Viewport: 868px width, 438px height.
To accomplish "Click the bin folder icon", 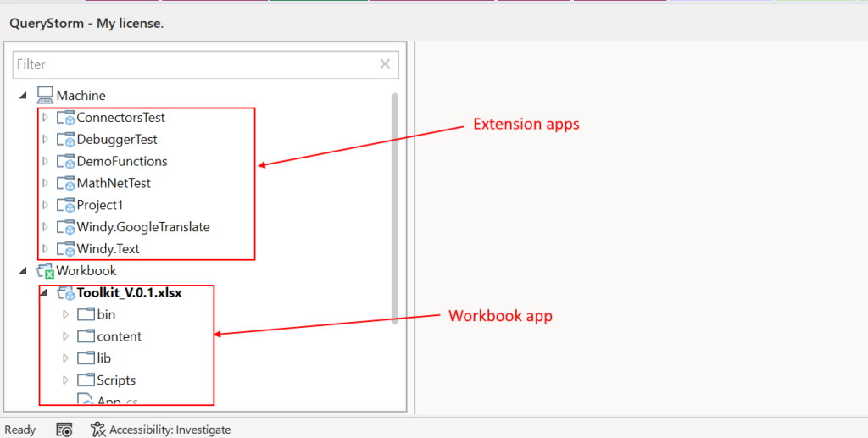I will [86, 314].
